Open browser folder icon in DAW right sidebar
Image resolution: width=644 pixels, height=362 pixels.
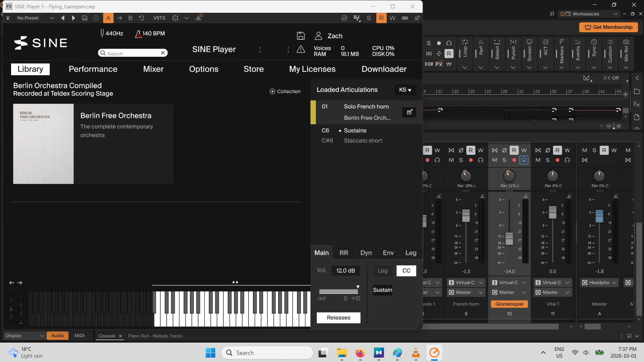tap(637, 91)
